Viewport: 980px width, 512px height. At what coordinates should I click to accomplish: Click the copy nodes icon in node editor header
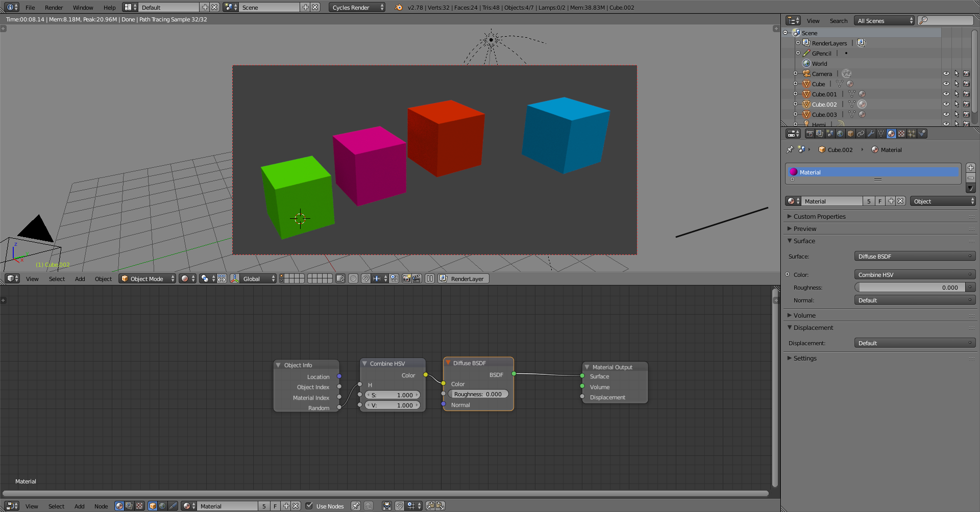[430, 506]
